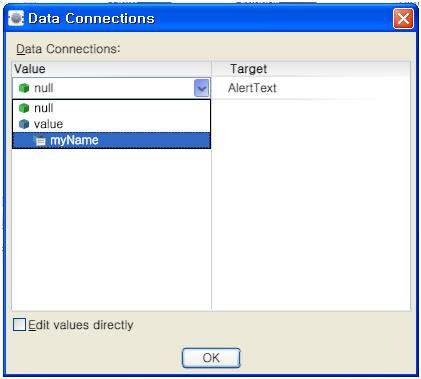Screen dimensions: 421x379
Task: Click the null combo box field
Action: pyautogui.click(x=111, y=88)
